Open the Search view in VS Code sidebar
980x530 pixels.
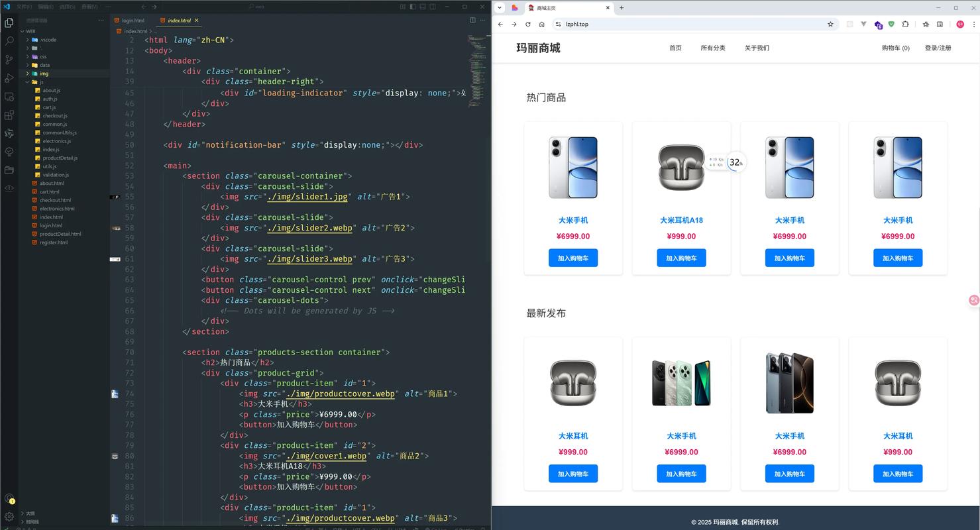pos(9,40)
